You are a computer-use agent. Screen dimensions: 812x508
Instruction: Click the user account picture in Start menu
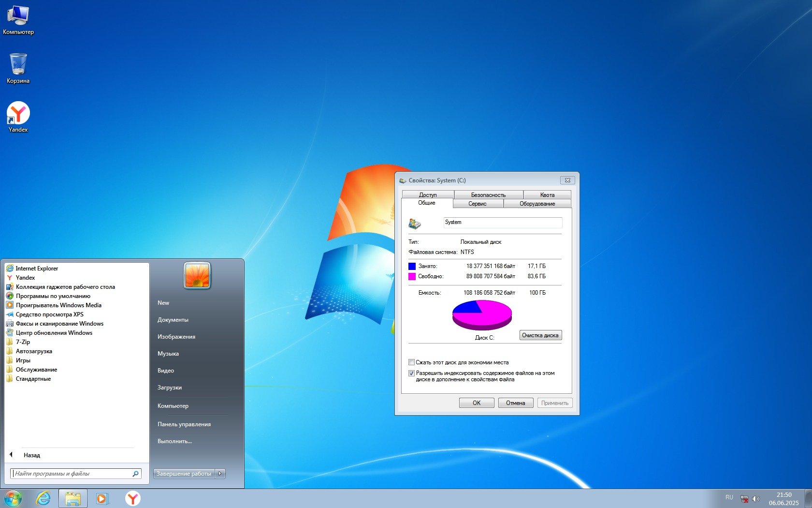point(197,275)
